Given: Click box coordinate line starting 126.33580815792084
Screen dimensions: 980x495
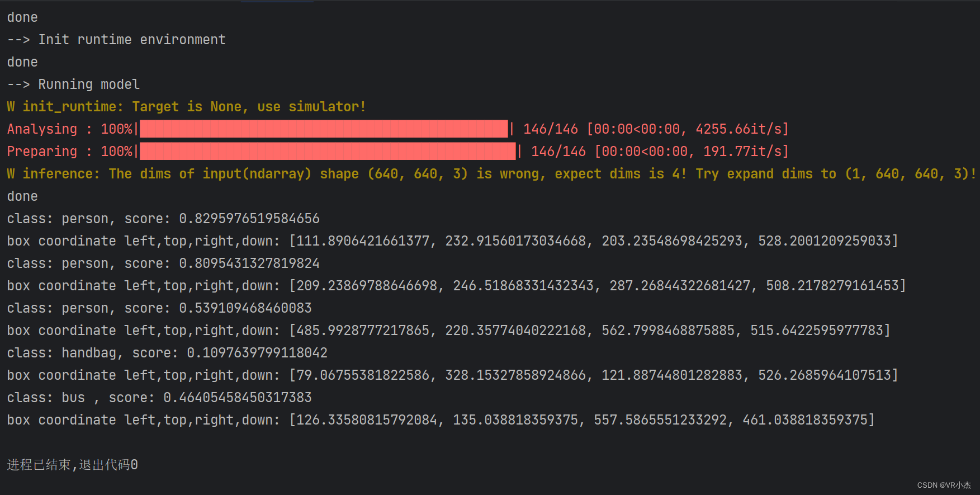Looking at the screenshot, I should point(441,420).
